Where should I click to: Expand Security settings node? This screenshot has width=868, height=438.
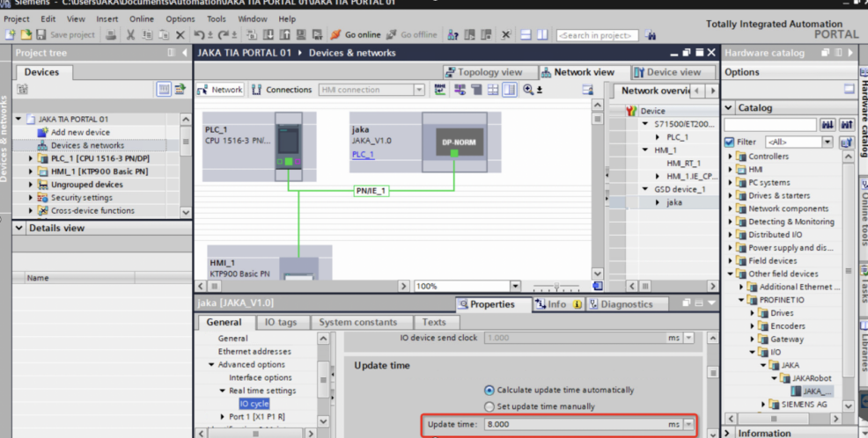click(x=31, y=197)
